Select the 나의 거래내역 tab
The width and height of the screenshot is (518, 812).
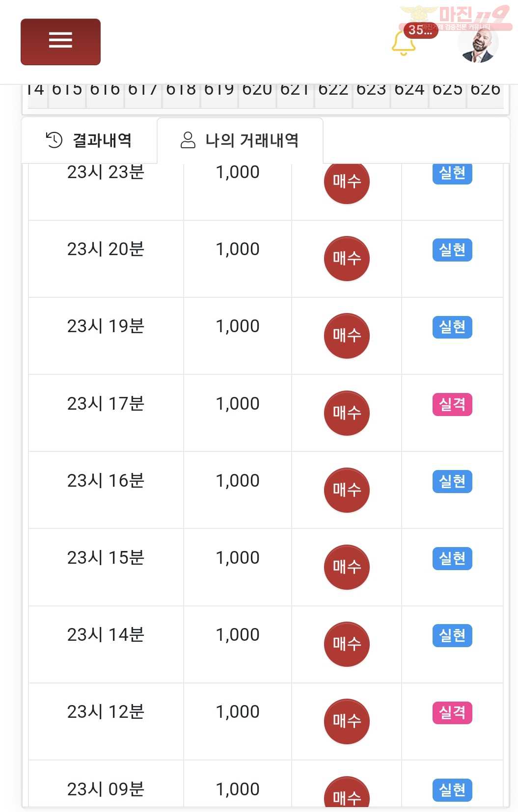tap(240, 140)
